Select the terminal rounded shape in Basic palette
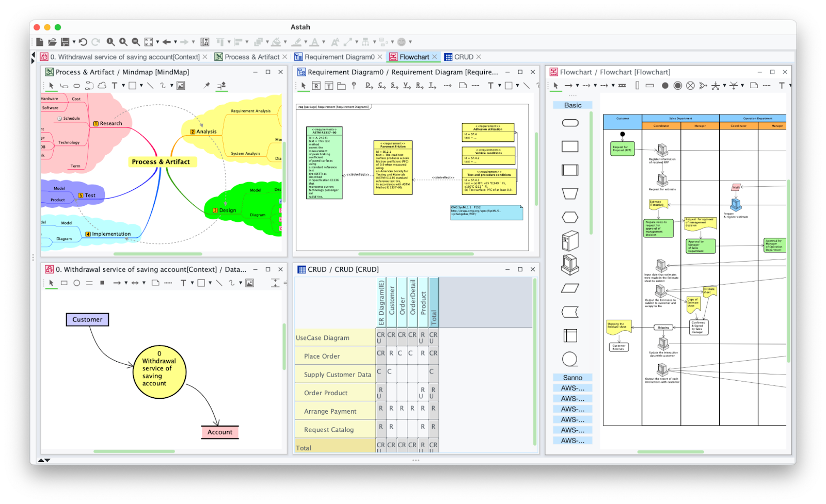 pos(570,123)
